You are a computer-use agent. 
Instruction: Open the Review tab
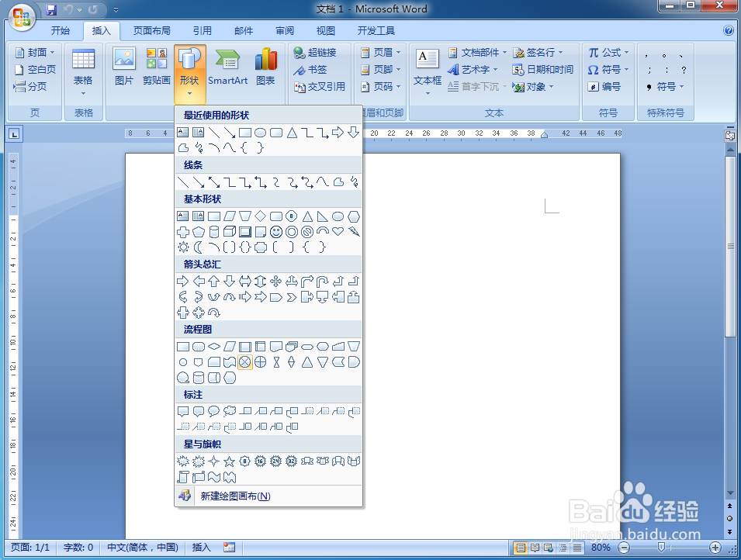[x=285, y=31]
